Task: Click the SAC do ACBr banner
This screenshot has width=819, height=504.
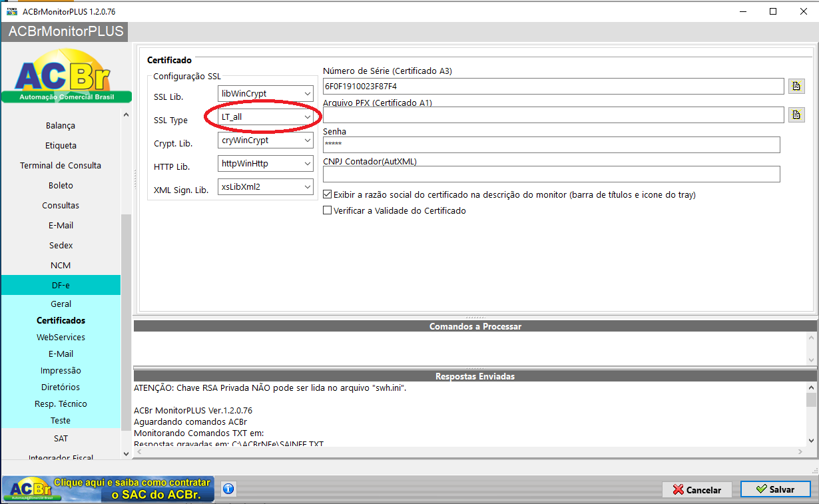Action: [108, 489]
